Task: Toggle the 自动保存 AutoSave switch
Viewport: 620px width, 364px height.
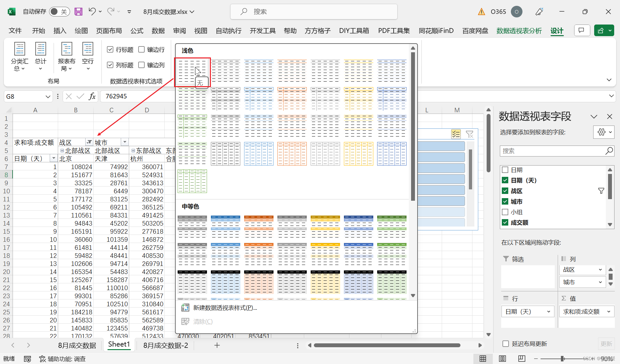Action: coord(60,12)
